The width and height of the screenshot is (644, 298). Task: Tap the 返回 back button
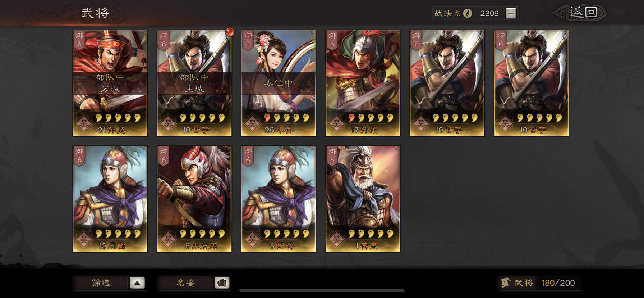580,13
